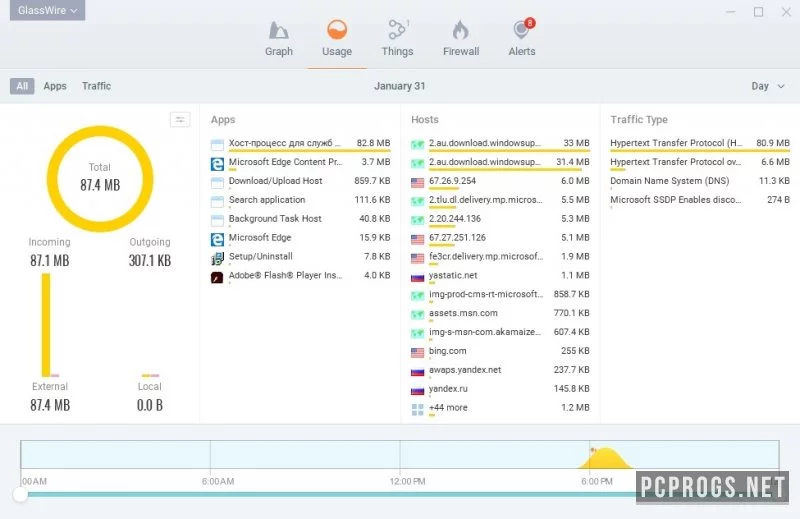The image size is (800, 519).
Task: Select Adobe Flash Player Ins... row
Action: (301, 276)
